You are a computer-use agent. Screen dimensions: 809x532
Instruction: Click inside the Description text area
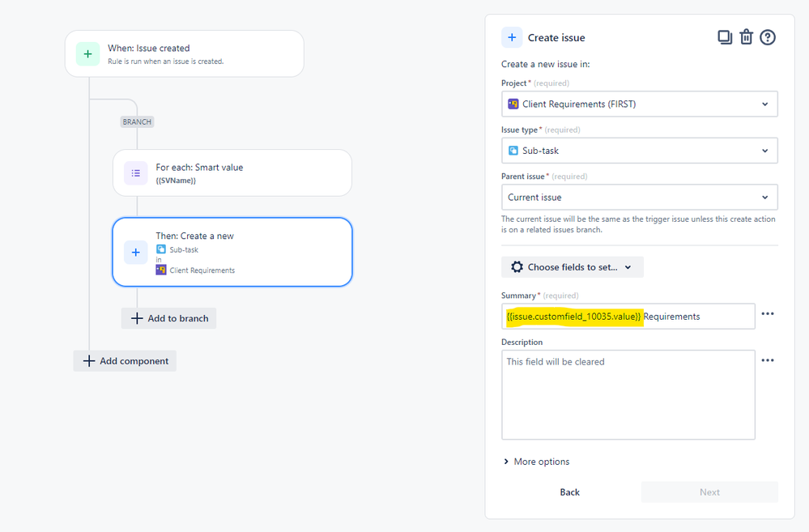(628, 394)
